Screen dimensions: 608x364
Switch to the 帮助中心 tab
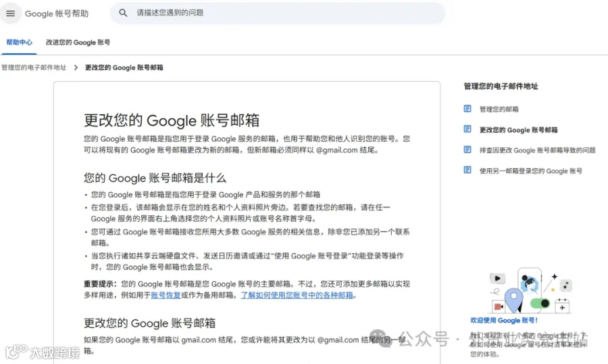pos(20,43)
